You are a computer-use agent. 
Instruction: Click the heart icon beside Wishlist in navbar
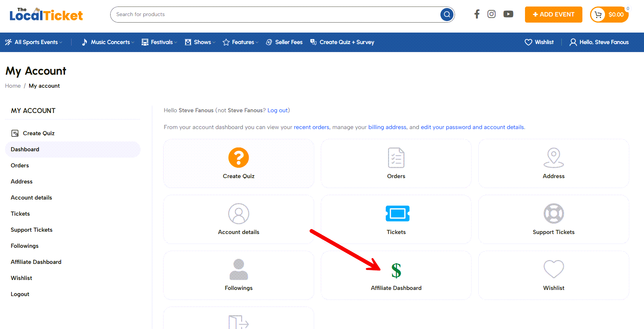(528, 42)
